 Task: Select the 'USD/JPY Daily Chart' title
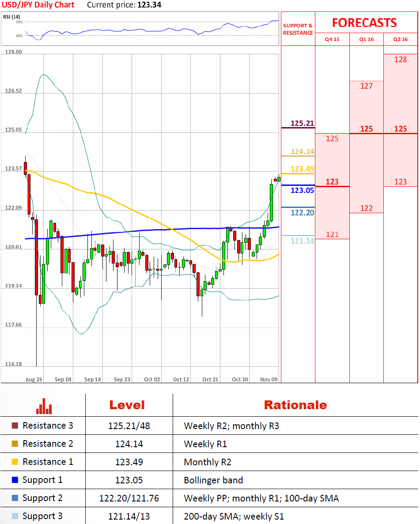click(38, 5)
